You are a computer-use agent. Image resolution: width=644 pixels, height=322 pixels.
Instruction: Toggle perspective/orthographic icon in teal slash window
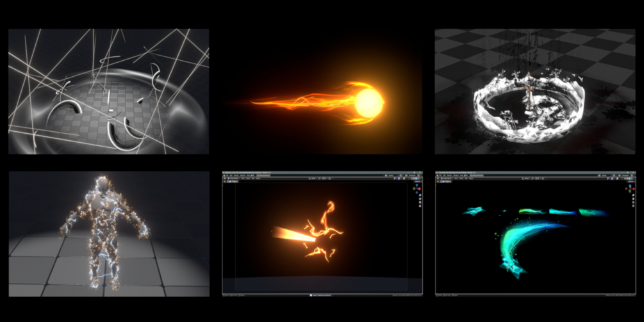(633, 206)
